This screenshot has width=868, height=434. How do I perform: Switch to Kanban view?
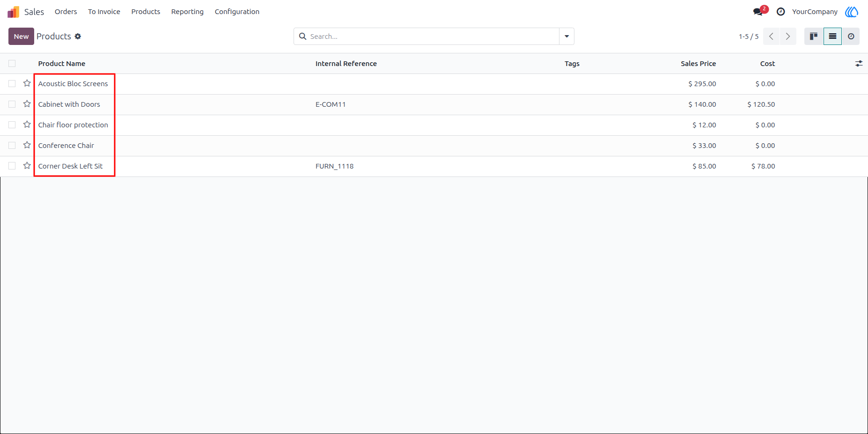tap(814, 36)
